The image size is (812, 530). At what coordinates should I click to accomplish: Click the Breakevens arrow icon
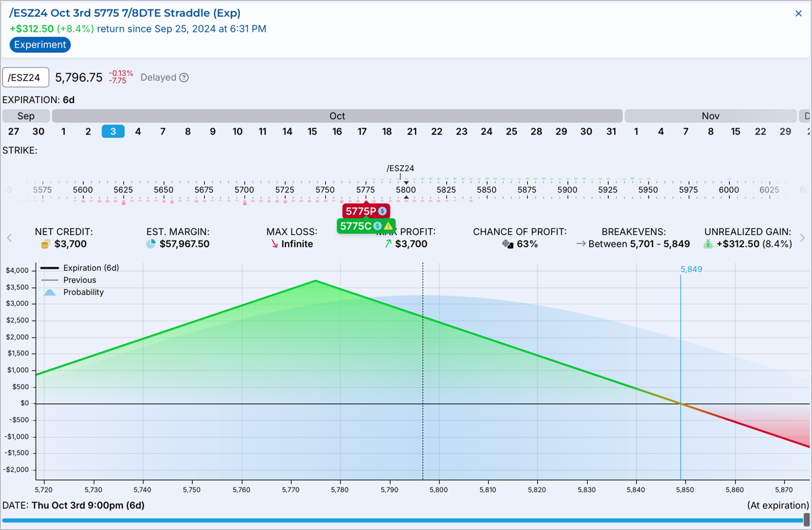click(x=580, y=244)
